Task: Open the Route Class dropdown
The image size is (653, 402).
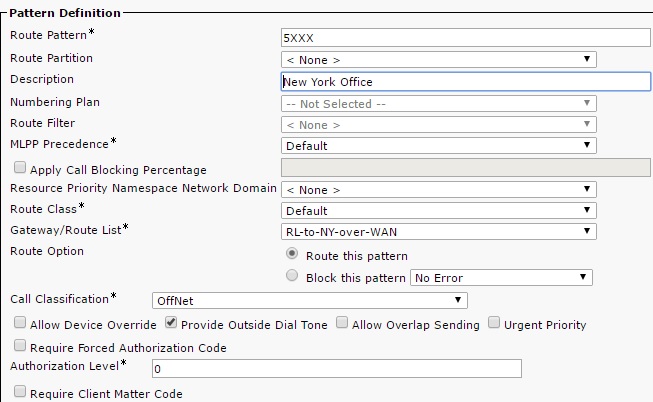Action: coord(439,210)
